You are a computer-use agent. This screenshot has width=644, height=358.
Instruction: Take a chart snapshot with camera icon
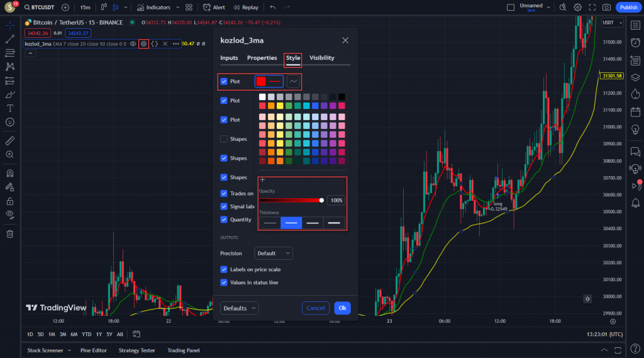coord(606,8)
